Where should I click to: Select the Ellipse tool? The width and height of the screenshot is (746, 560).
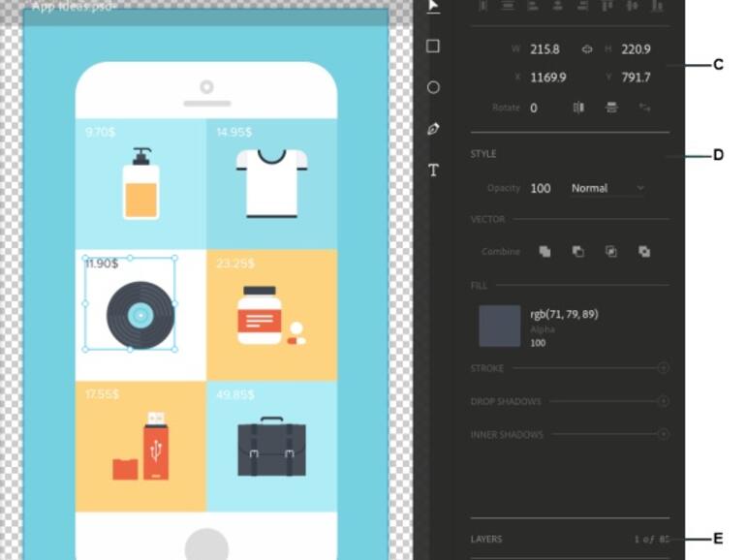click(433, 87)
